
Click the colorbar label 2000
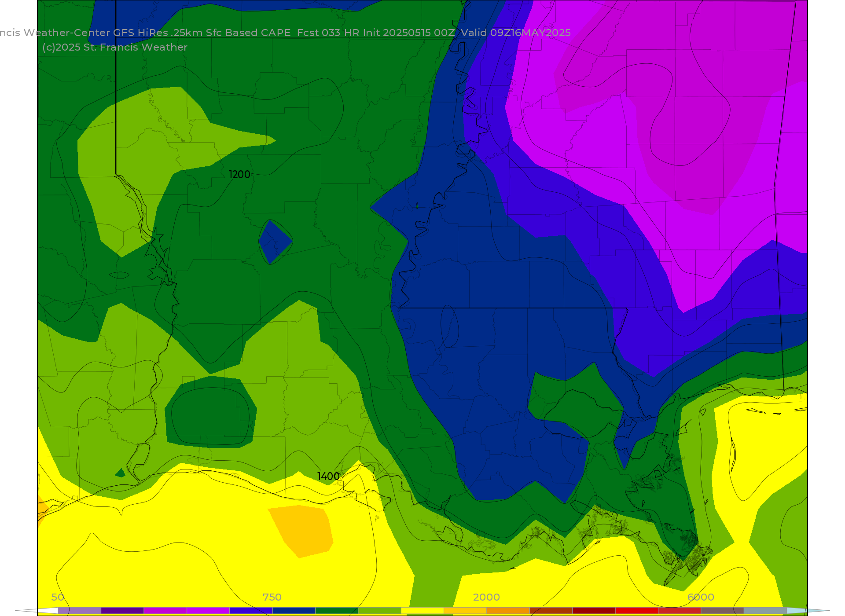[x=486, y=597]
